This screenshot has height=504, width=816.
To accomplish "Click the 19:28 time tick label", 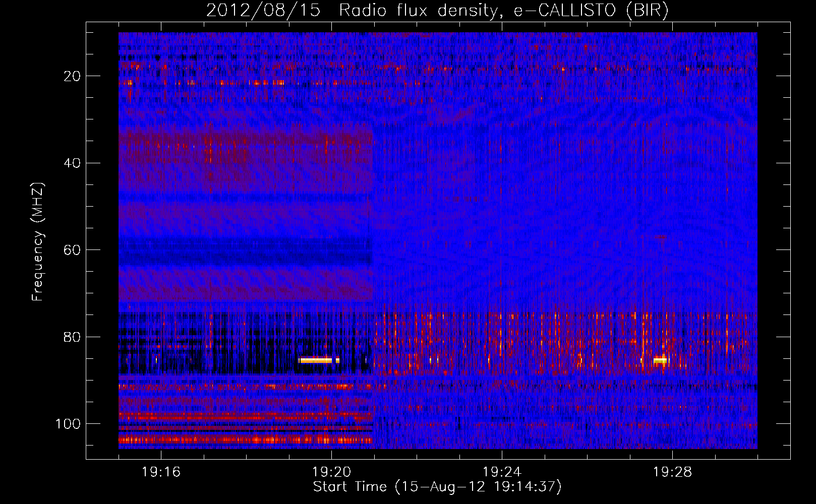I will pyautogui.click(x=673, y=472).
